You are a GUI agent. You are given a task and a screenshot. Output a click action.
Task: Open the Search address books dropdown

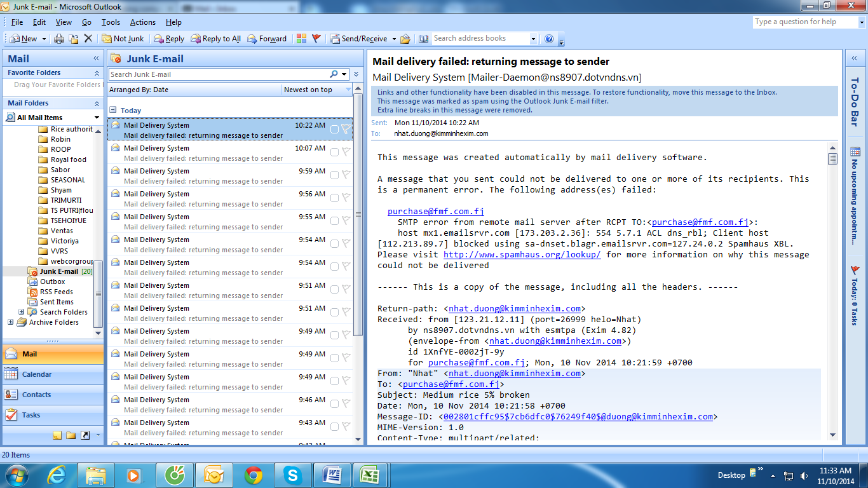click(533, 39)
